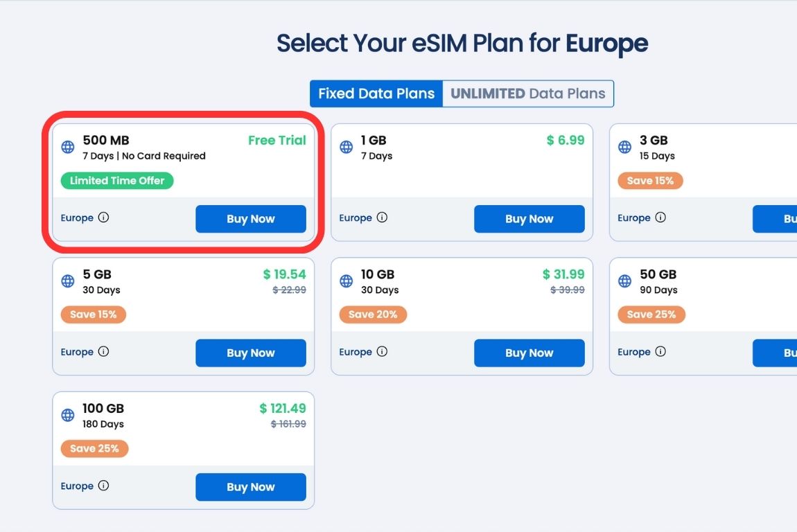Click the globe icon on the 1 GB plan
The width and height of the screenshot is (797, 532).
pos(346,147)
